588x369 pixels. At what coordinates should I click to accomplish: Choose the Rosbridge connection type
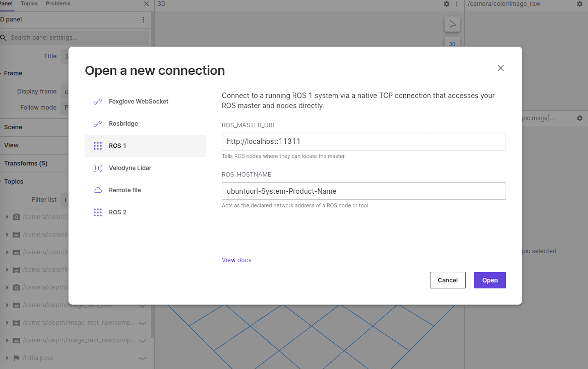[123, 124]
